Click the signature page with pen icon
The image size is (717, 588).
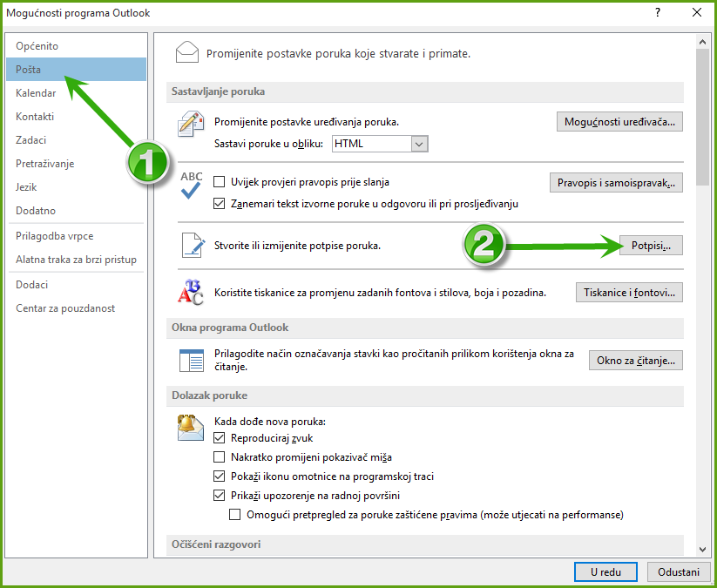tap(193, 245)
